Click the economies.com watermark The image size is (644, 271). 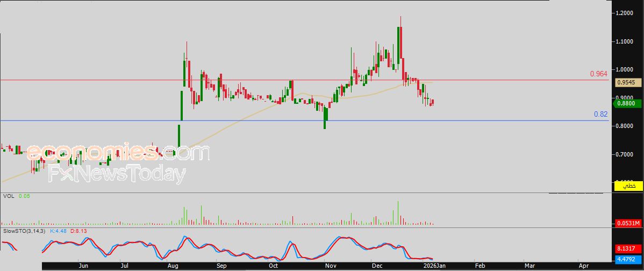118,153
